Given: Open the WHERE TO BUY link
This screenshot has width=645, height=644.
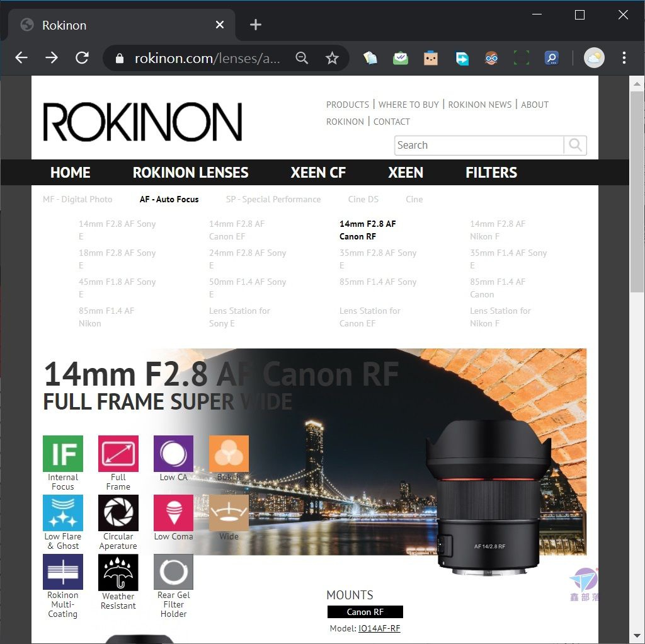Looking at the screenshot, I should (x=408, y=105).
